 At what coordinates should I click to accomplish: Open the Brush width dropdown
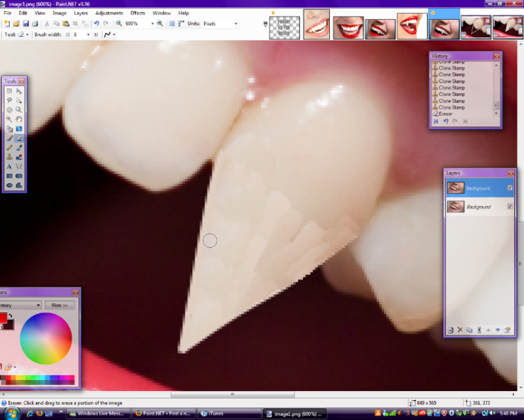[89, 34]
